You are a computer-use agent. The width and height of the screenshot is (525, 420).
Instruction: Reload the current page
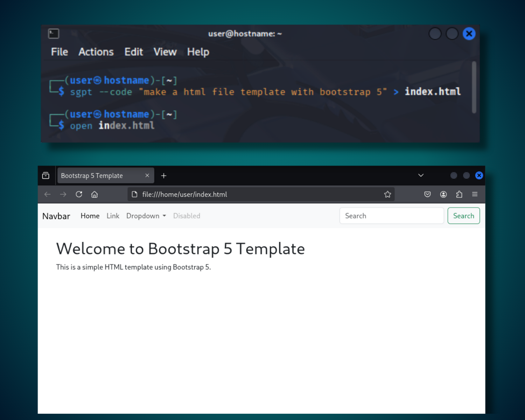[x=79, y=194]
